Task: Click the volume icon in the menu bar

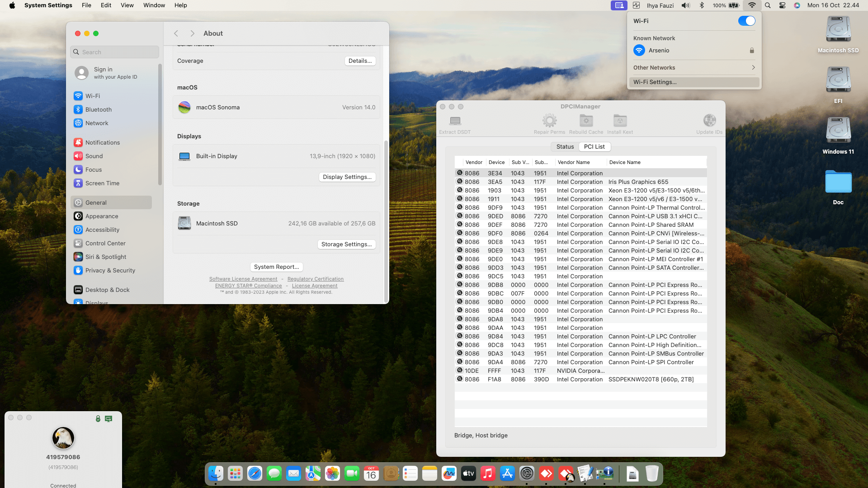Action: tap(686, 5)
